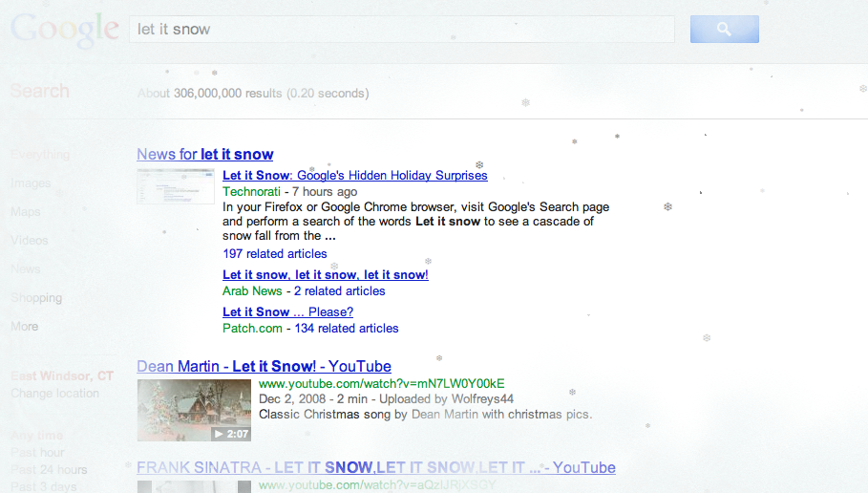
Task: Open Dean Martin Let it Snow YouTube result
Action: [x=264, y=367]
